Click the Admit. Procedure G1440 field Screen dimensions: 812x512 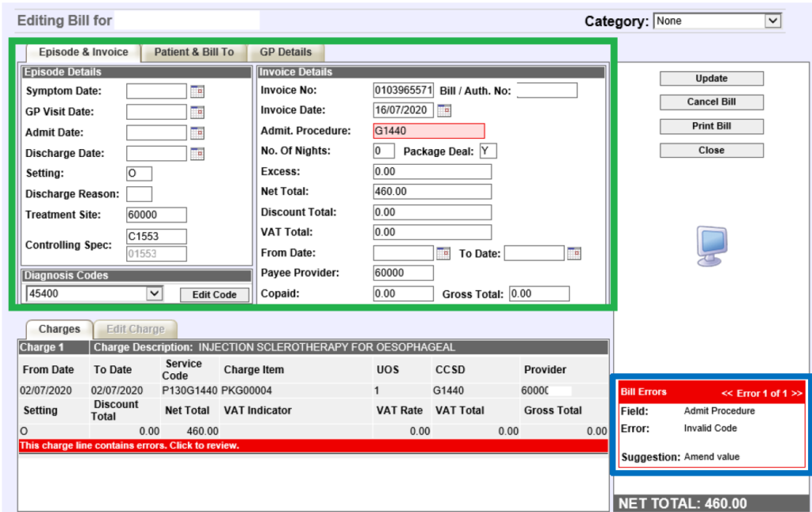pyautogui.click(x=429, y=131)
